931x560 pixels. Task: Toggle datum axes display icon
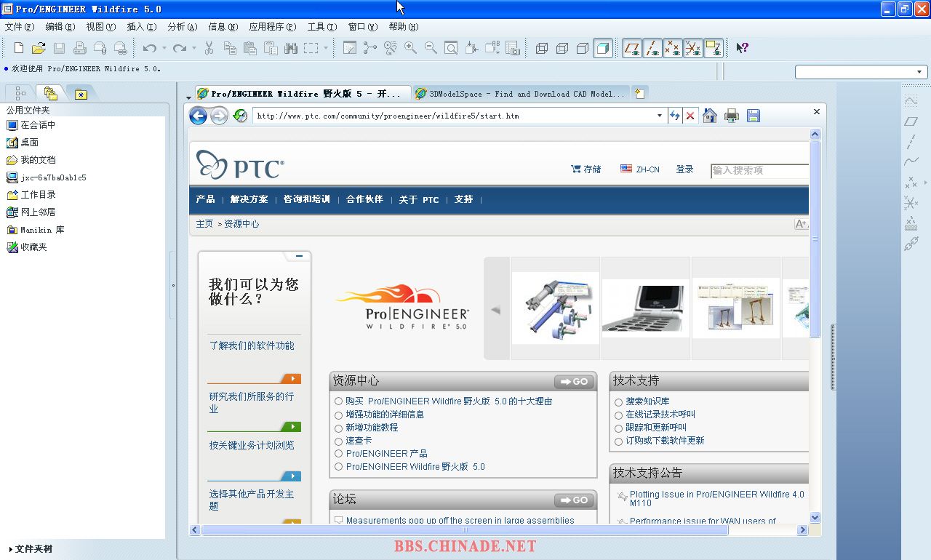(652, 48)
